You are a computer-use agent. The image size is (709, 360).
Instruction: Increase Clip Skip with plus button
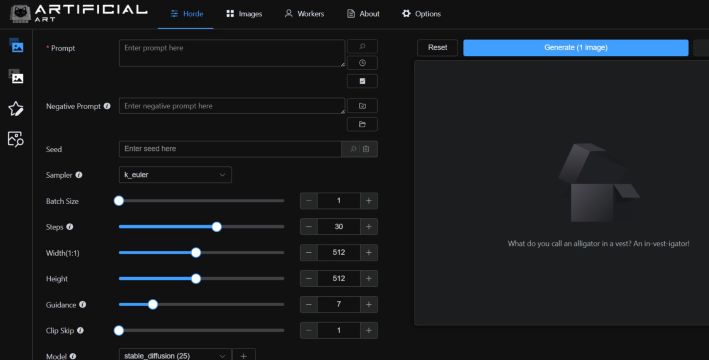click(369, 330)
